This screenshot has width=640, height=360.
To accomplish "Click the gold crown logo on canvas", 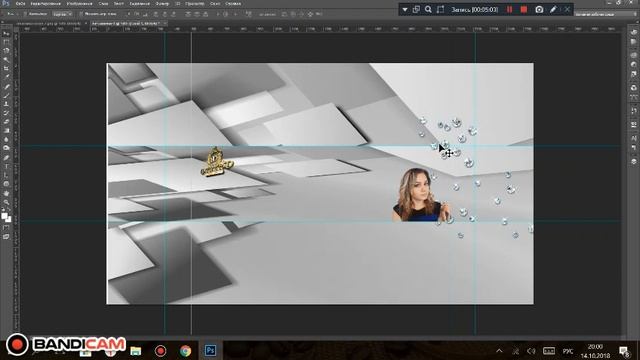I will pos(216,162).
